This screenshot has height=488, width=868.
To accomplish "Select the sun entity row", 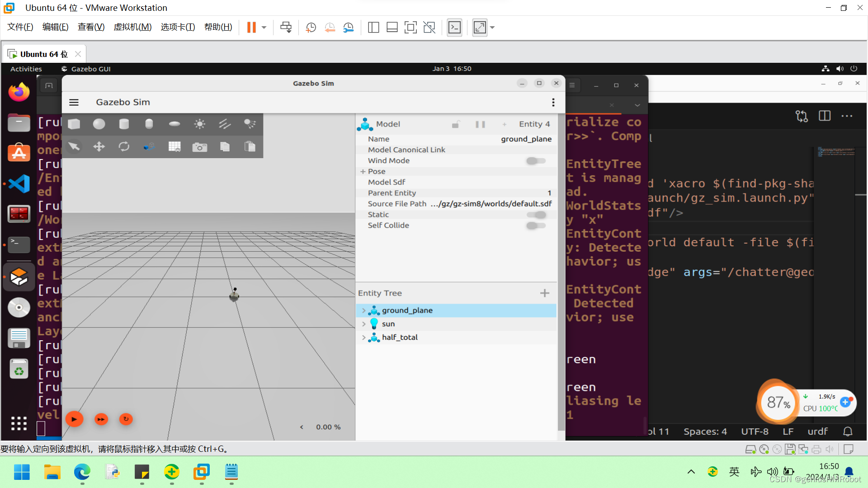I will [x=457, y=324].
